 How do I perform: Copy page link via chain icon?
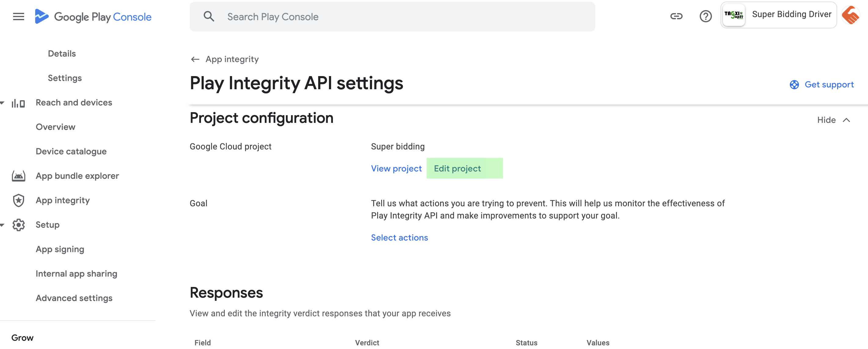[x=676, y=16]
